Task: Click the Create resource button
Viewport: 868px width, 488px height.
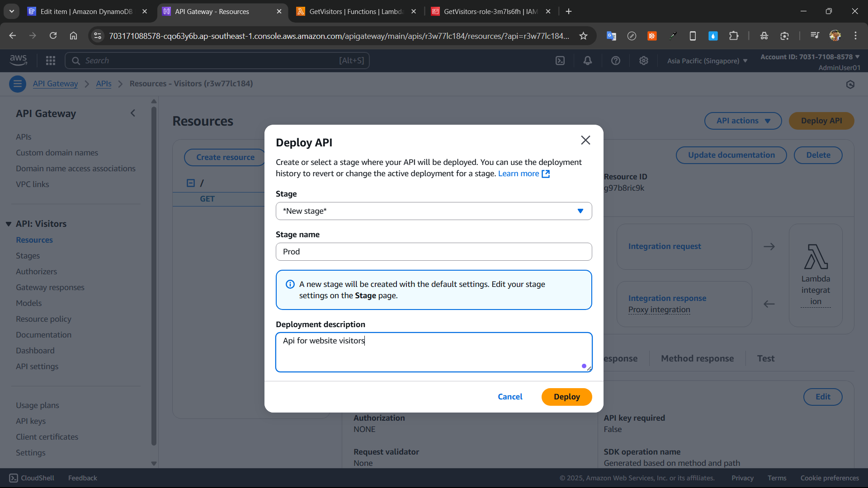Action: (225, 157)
